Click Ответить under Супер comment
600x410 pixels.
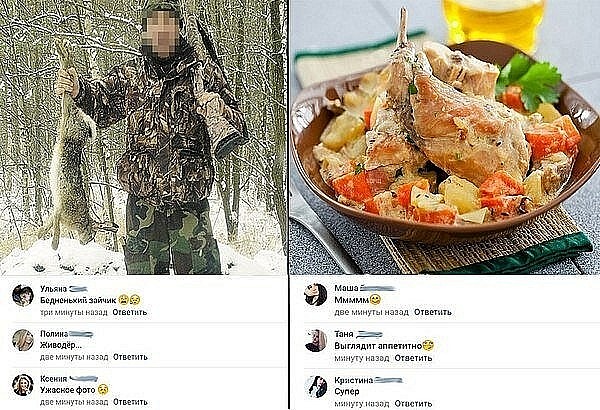tap(413, 403)
